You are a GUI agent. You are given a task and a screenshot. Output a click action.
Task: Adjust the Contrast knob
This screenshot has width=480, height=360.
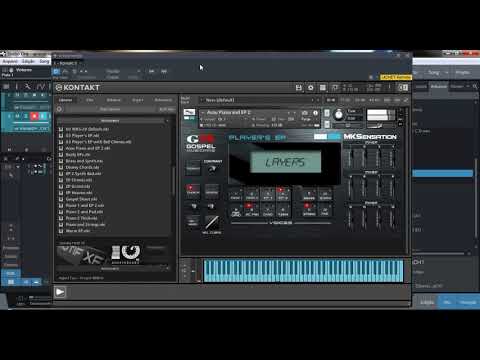[x=212, y=169]
